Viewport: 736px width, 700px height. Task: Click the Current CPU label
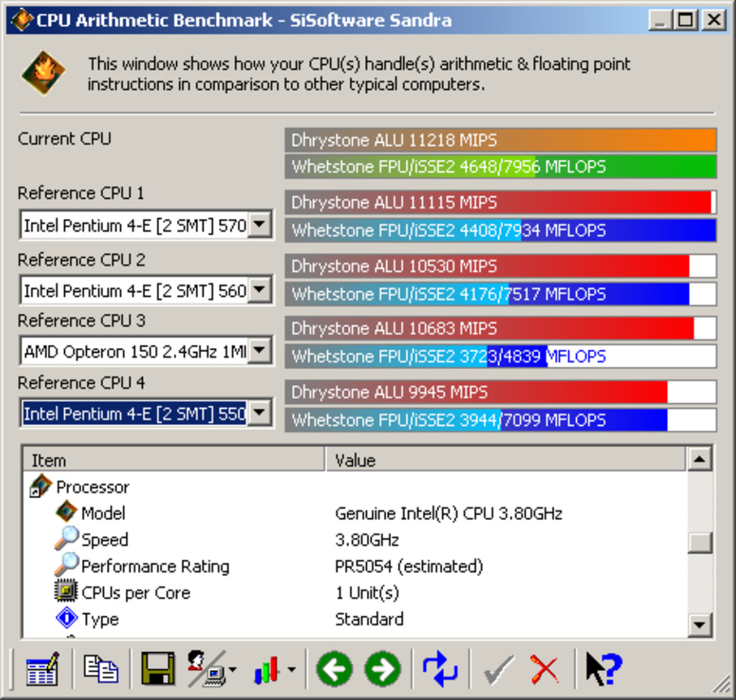point(64,139)
